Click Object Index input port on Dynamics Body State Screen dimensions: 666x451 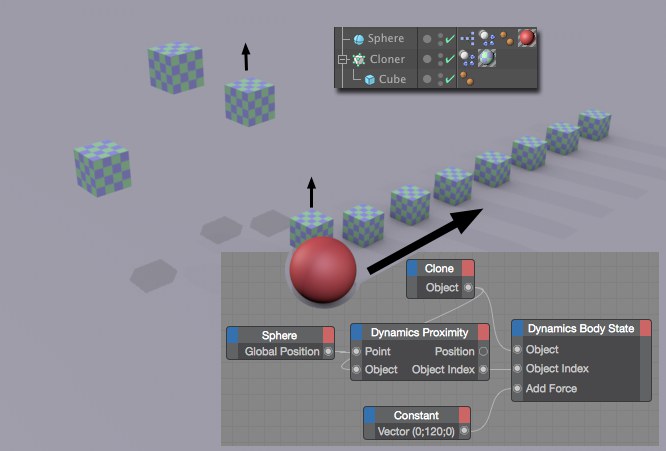[517, 368]
